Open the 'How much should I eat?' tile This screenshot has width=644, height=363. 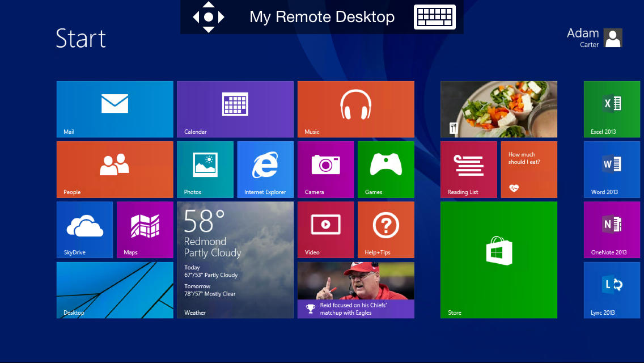[x=528, y=170]
